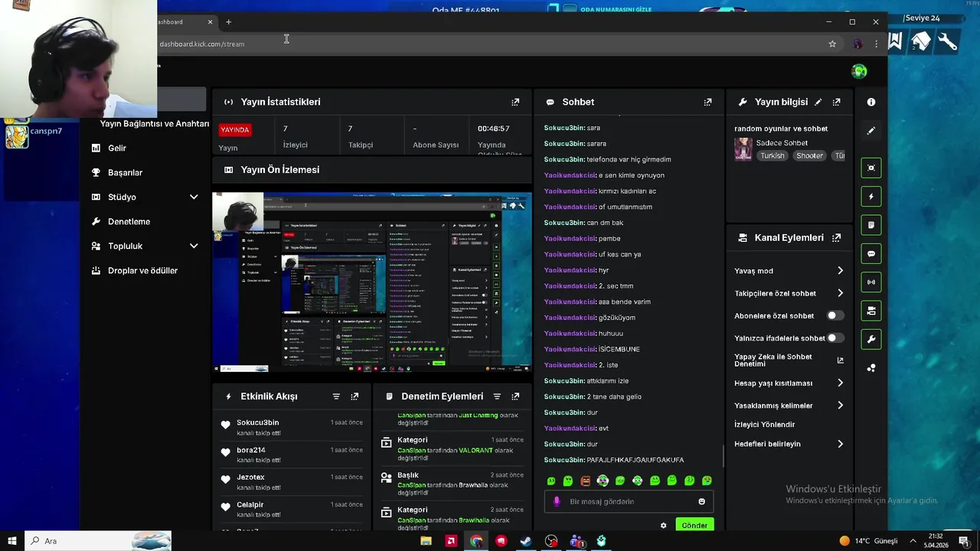The height and width of the screenshot is (551, 980).
Task: Click Celalpir in Etkinlik Akışı
Action: coord(250,504)
